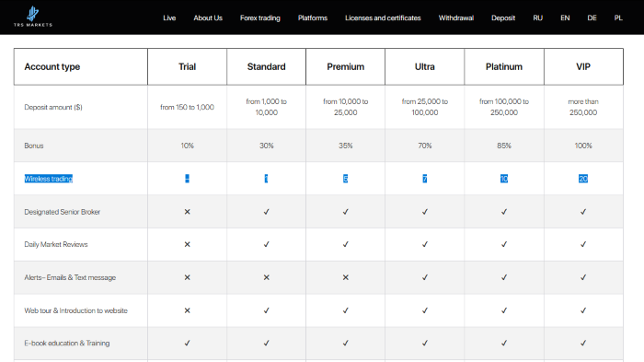Click the VIP column header
The width and height of the screenshot is (644, 362).
(x=583, y=66)
